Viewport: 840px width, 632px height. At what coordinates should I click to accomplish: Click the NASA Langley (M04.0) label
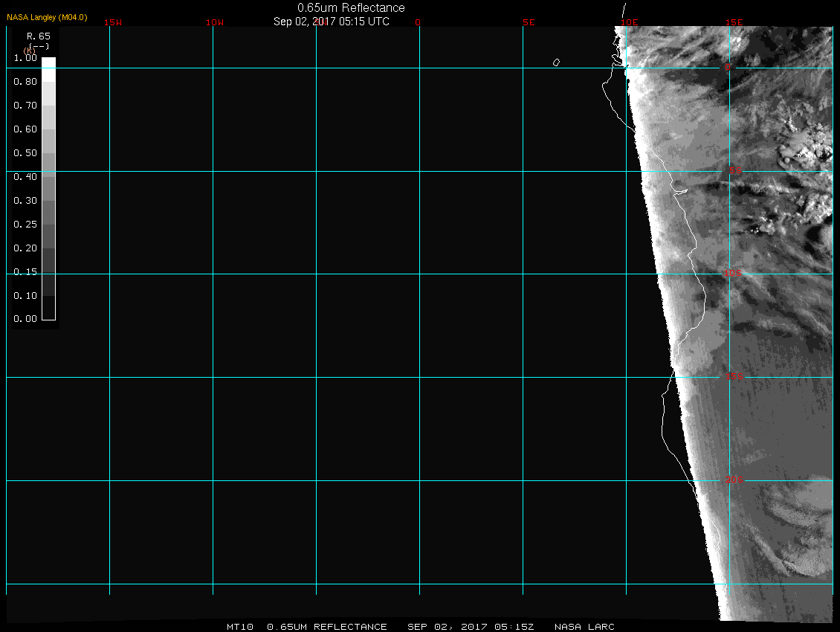click(47, 17)
